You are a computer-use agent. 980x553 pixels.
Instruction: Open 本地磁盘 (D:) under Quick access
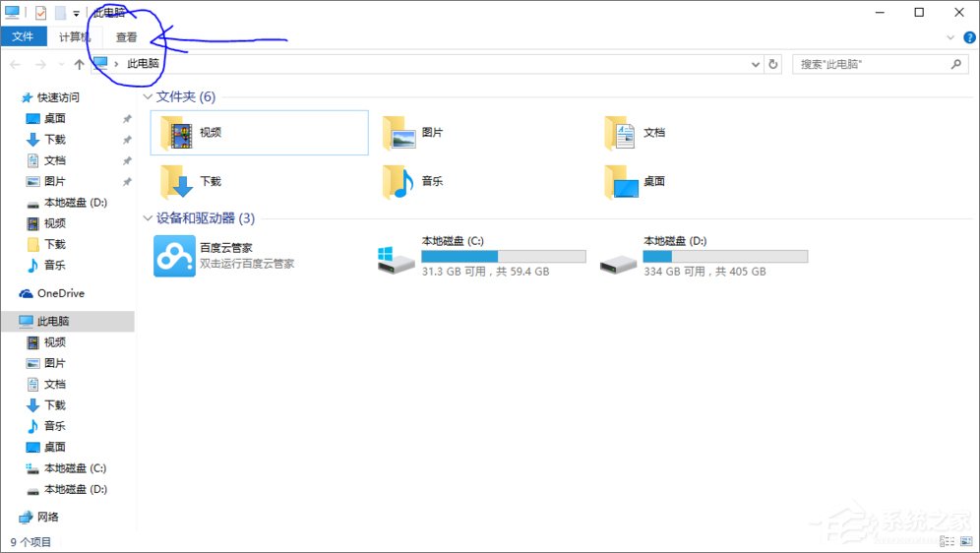[x=75, y=203]
